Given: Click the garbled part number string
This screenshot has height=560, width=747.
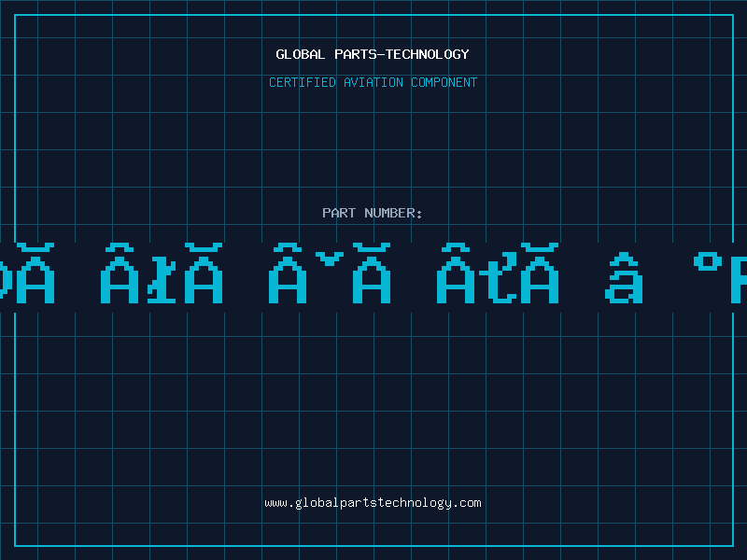Looking at the screenshot, I should pos(373,273).
